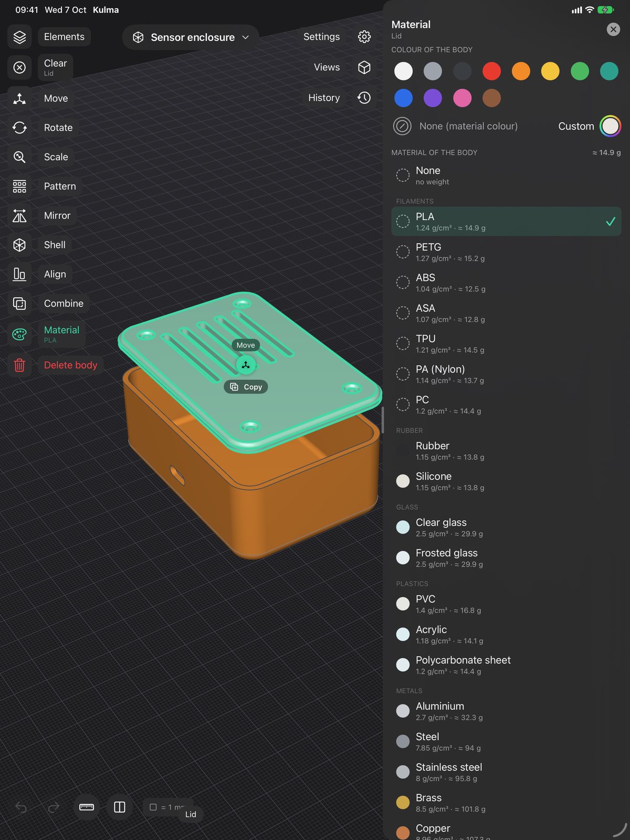Select PETG filament material

tap(506, 252)
